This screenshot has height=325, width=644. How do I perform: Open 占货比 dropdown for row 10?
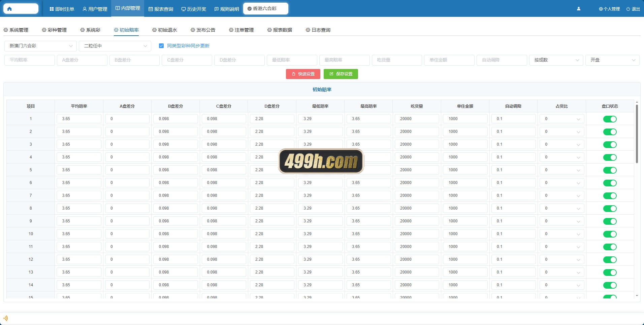(x=562, y=234)
